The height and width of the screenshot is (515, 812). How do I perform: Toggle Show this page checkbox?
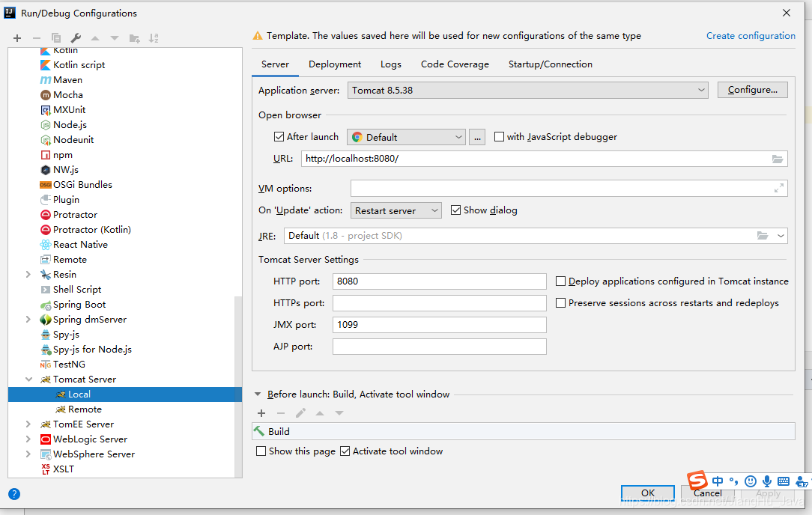(x=261, y=451)
